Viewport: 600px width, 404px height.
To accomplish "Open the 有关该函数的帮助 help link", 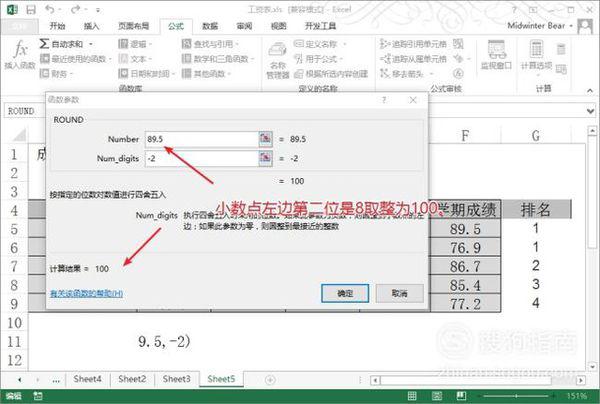I will point(85,293).
